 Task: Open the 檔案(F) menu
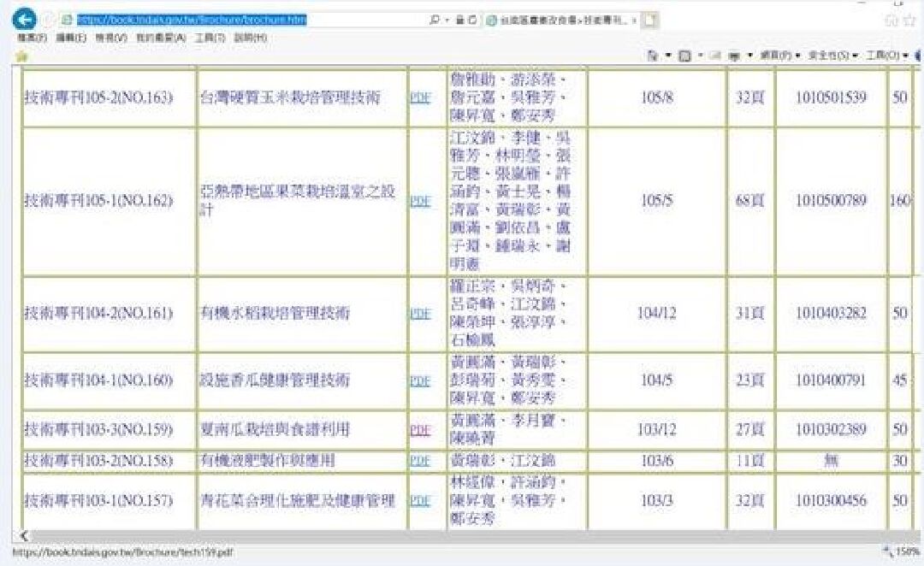click(33, 38)
